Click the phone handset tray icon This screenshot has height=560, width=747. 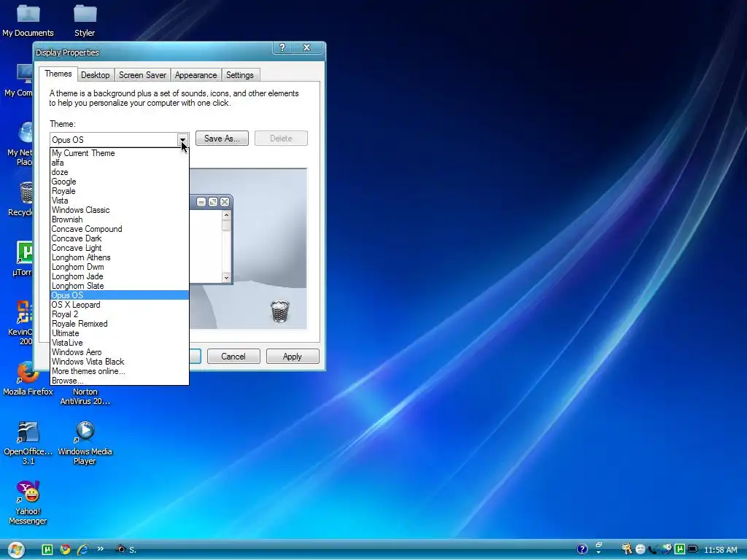(x=653, y=550)
